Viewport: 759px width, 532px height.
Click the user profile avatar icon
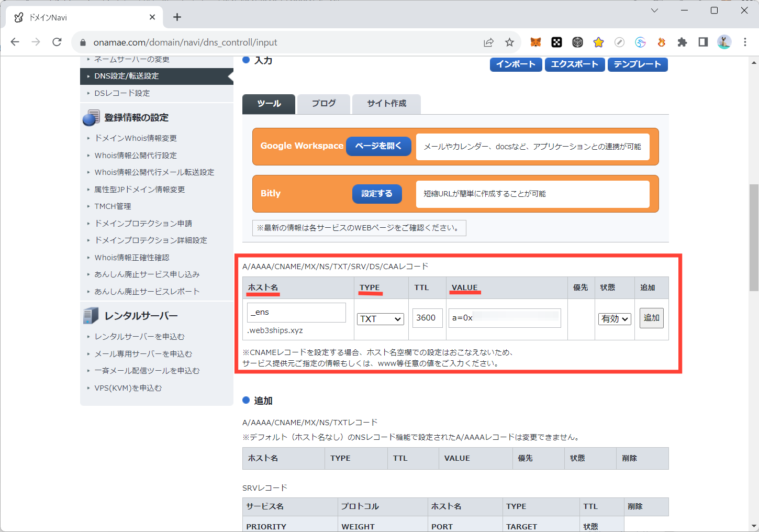pyautogui.click(x=724, y=42)
